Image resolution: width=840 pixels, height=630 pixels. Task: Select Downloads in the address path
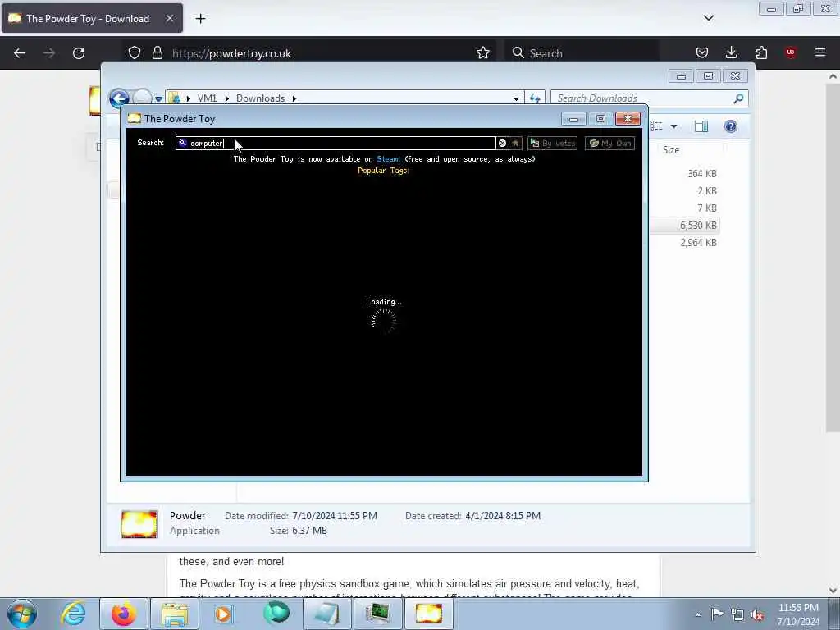(260, 98)
